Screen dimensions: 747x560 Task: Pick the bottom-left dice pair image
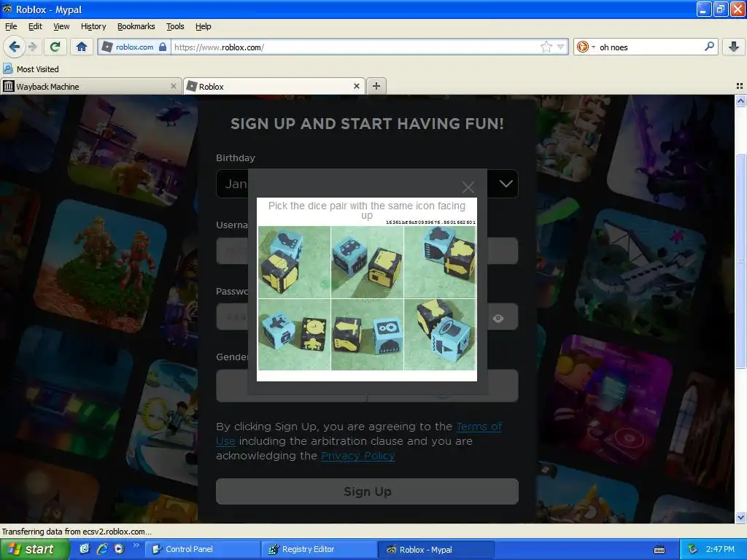tap(294, 335)
